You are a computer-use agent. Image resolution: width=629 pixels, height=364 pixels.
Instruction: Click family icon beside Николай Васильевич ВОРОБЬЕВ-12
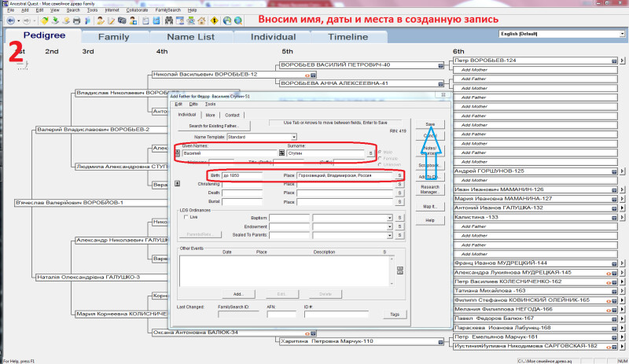pyautogui.click(x=313, y=75)
